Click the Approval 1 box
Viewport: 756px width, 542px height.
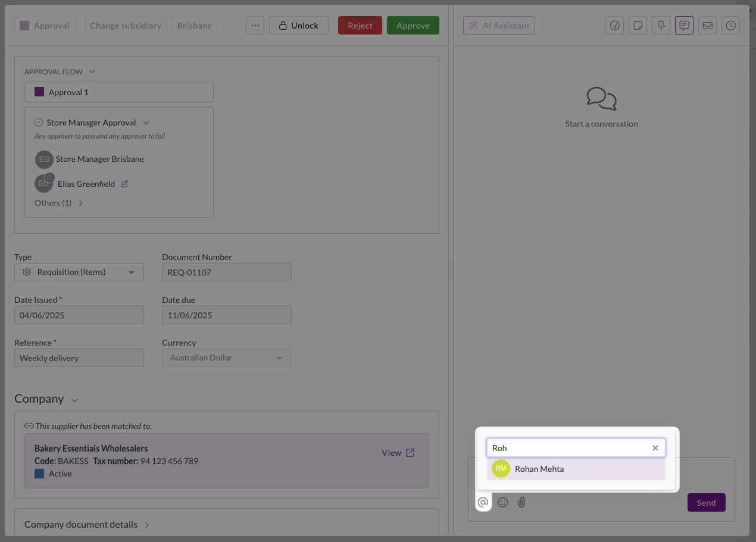tap(119, 92)
